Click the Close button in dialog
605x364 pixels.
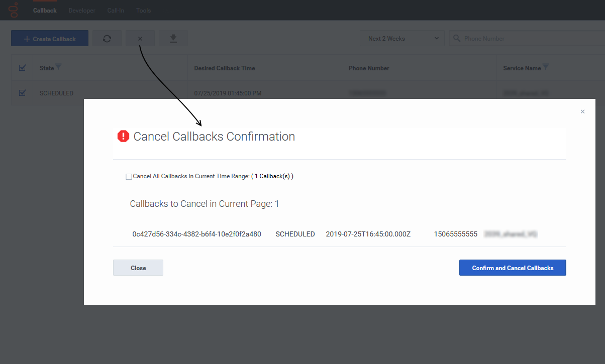click(x=138, y=268)
